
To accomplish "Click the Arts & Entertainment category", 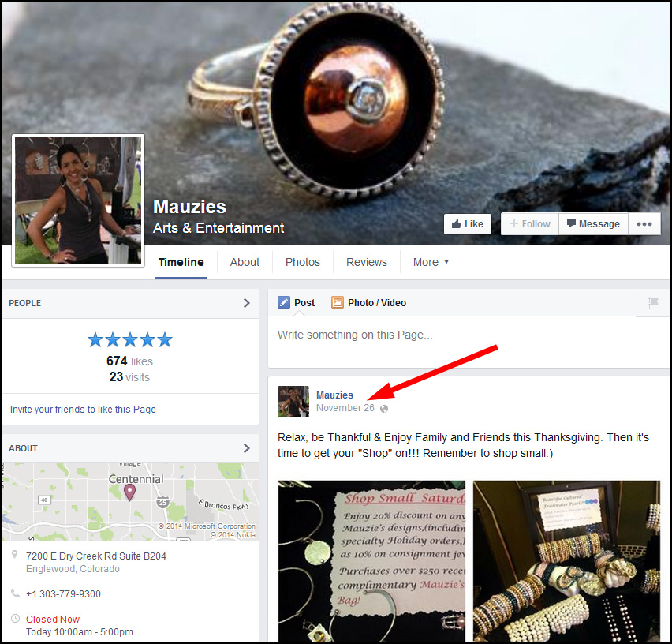I will (x=218, y=227).
